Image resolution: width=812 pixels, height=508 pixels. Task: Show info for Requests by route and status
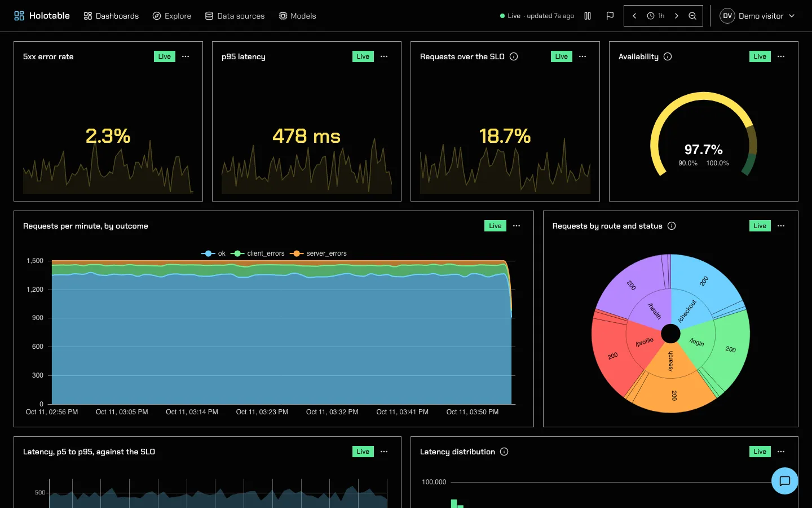tap(672, 226)
